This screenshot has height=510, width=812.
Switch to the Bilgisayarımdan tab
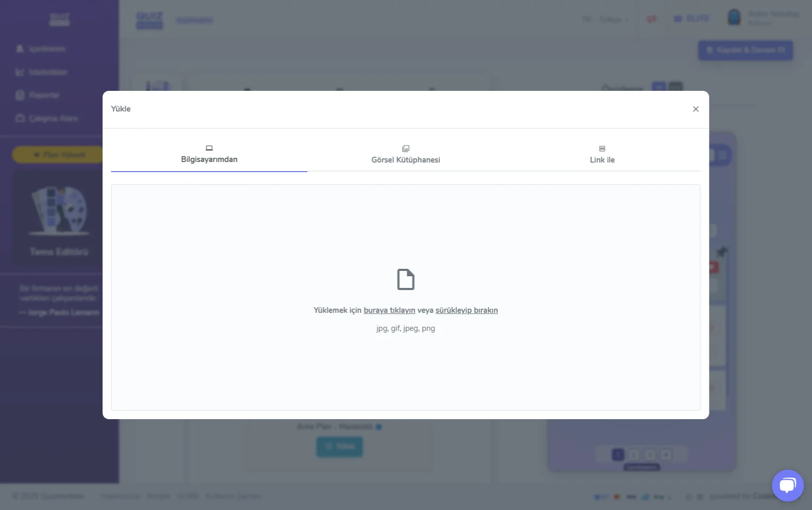click(x=209, y=159)
